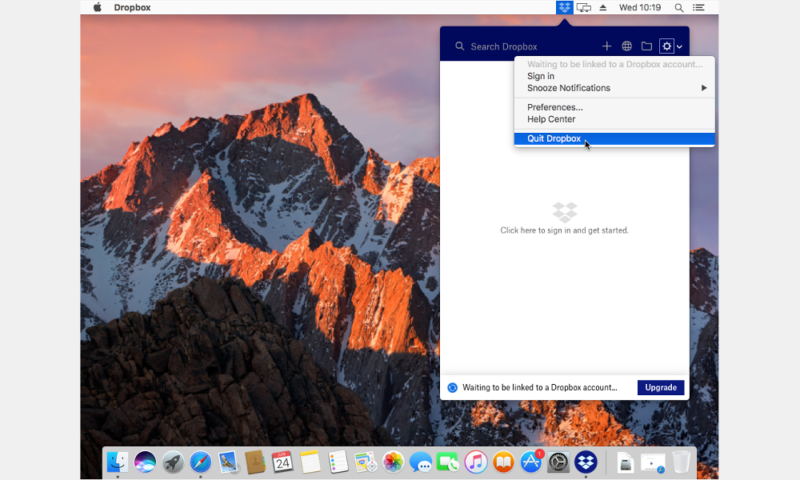This screenshot has height=480, width=800.
Task: Open the Trash in the dock
Action: pyautogui.click(x=681, y=463)
